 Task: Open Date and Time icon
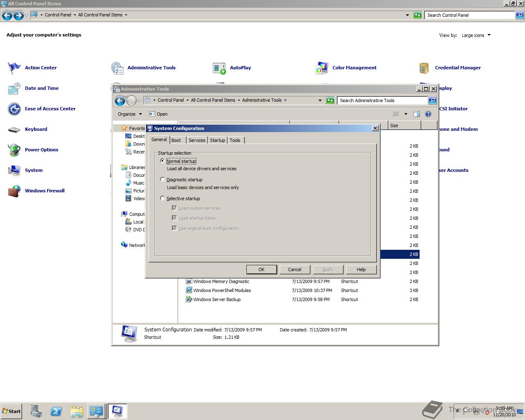[14, 89]
